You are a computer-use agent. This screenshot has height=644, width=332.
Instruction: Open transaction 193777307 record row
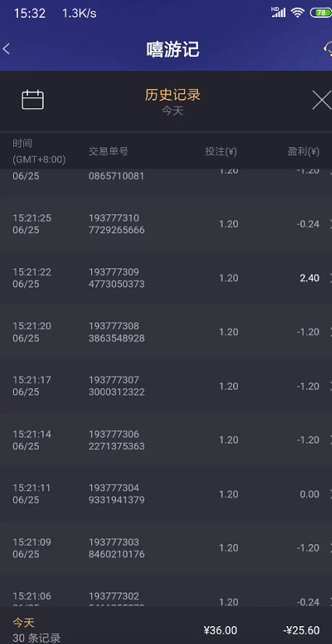point(166,386)
